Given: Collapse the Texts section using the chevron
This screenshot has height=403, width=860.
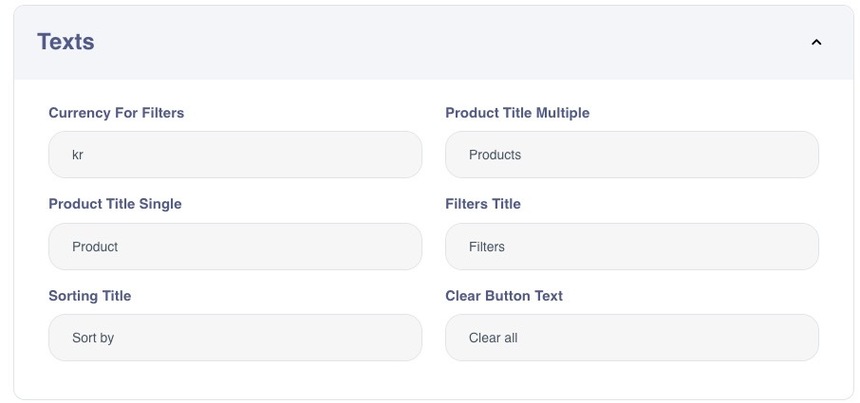Looking at the screenshot, I should (x=816, y=42).
